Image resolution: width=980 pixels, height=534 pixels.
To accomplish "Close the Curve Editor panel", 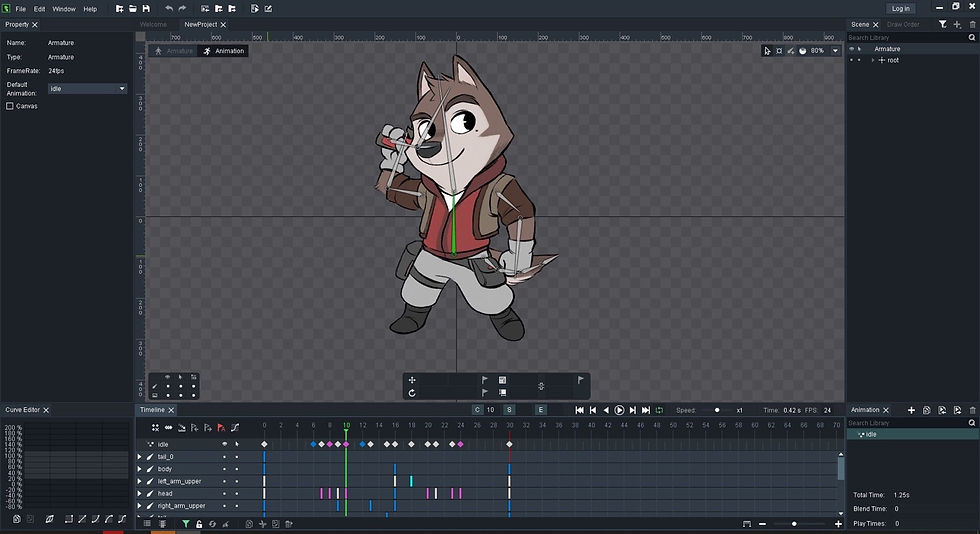I will point(46,410).
